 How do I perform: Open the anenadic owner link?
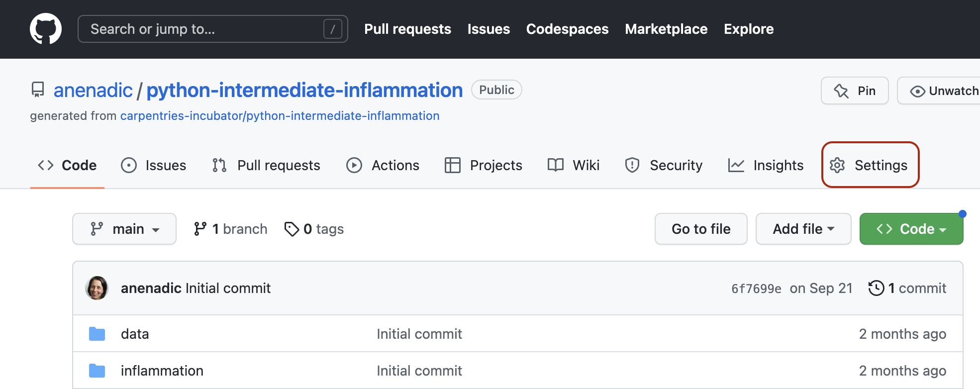[x=93, y=90]
